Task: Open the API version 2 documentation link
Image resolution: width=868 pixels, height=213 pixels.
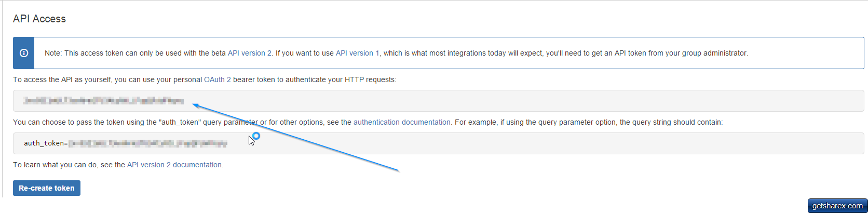Action: pos(174,165)
